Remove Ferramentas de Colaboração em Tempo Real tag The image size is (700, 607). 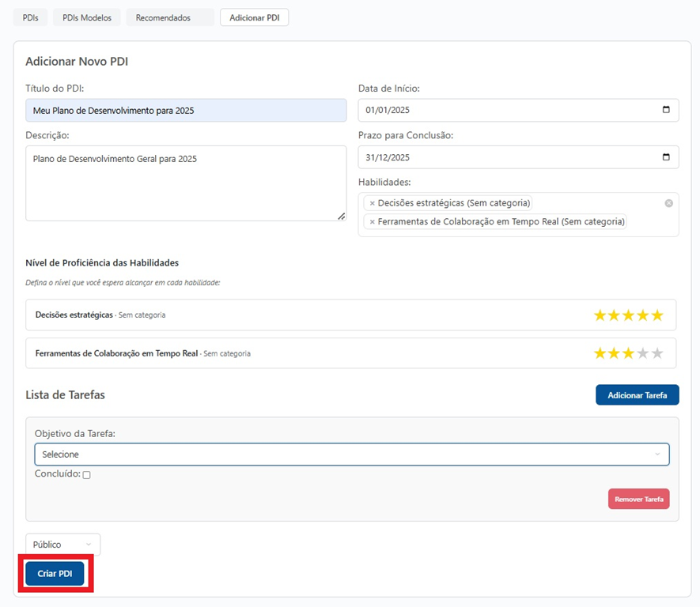pos(372,222)
